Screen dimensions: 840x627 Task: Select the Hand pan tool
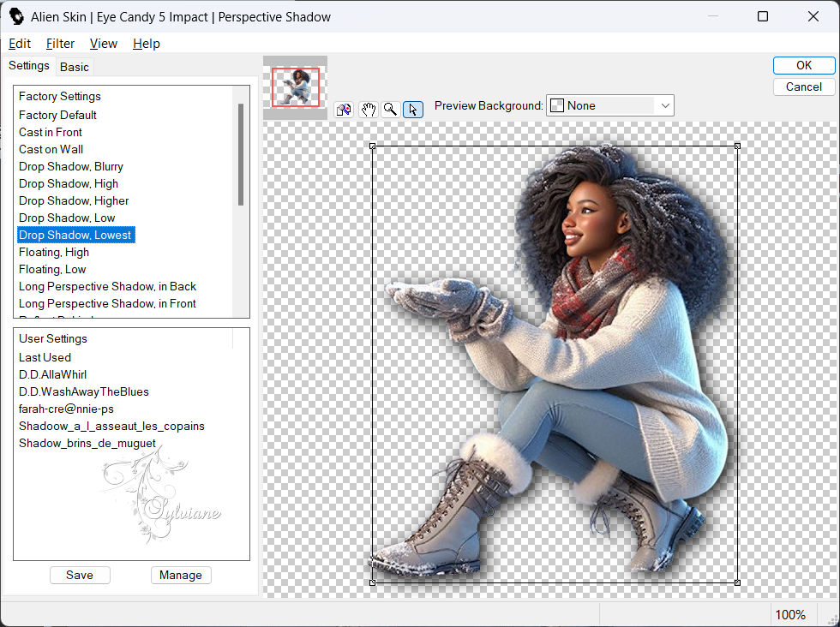pyautogui.click(x=368, y=110)
